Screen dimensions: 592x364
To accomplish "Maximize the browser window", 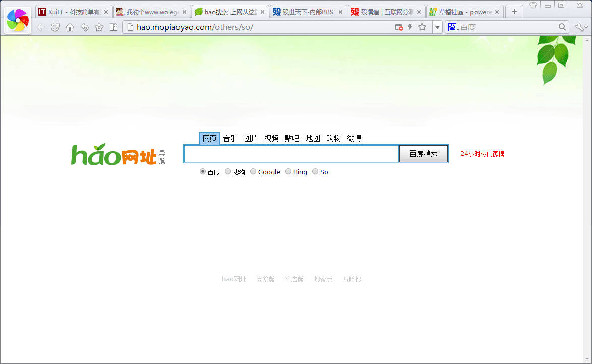I will [x=561, y=5].
